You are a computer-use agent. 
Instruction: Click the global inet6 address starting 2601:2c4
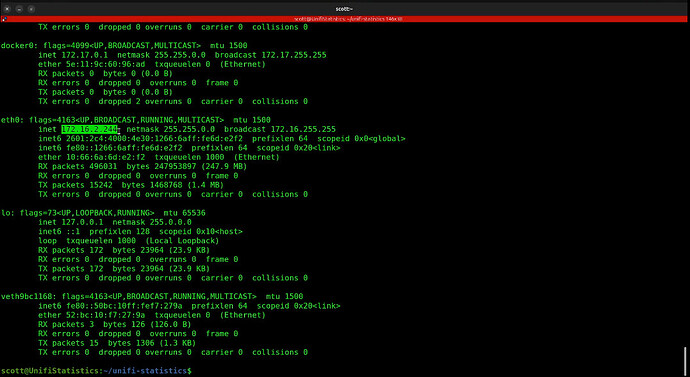(154, 139)
